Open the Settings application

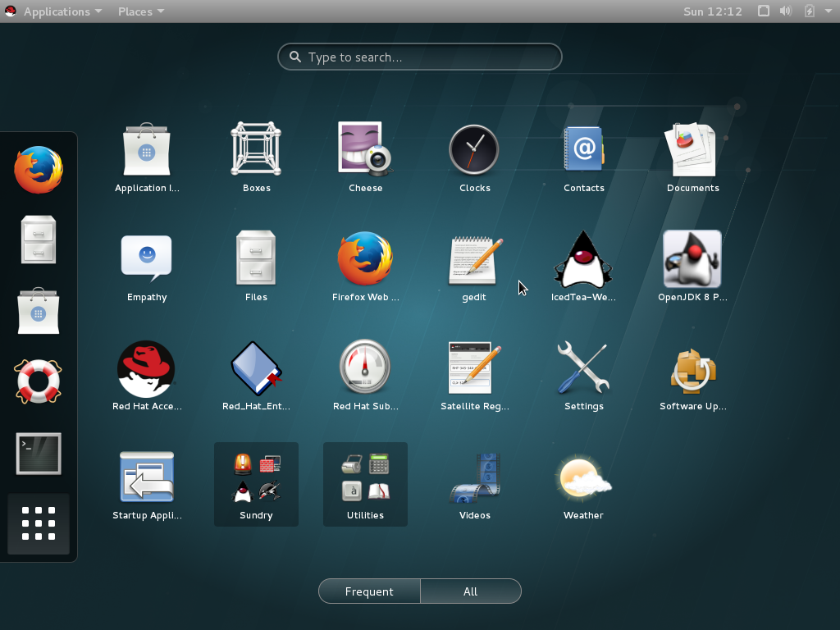(x=583, y=367)
